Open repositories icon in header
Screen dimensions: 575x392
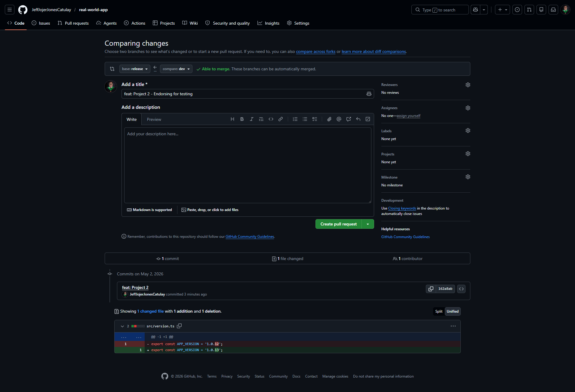541,10
